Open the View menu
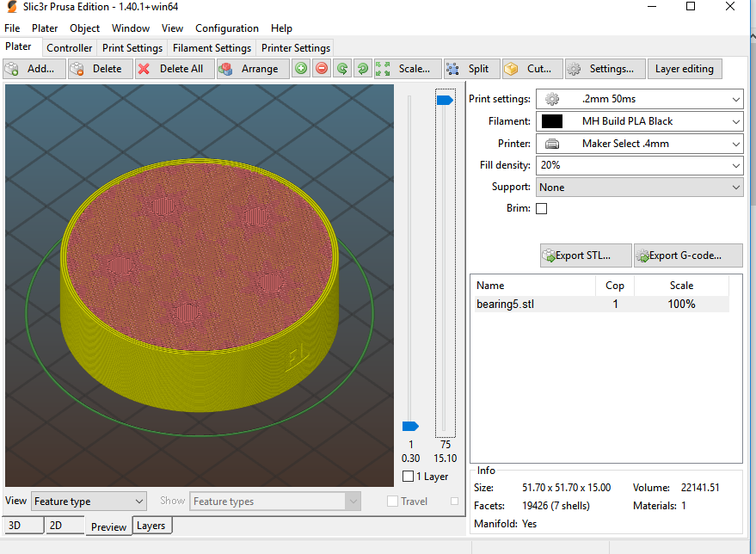The width and height of the screenshot is (756, 554). (172, 28)
